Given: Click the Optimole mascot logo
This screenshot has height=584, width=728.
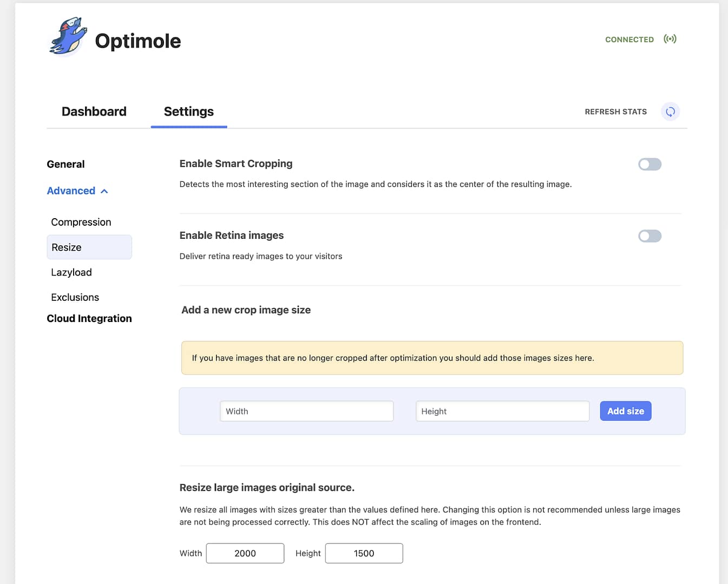Looking at the screenshot, I should 68,36.
